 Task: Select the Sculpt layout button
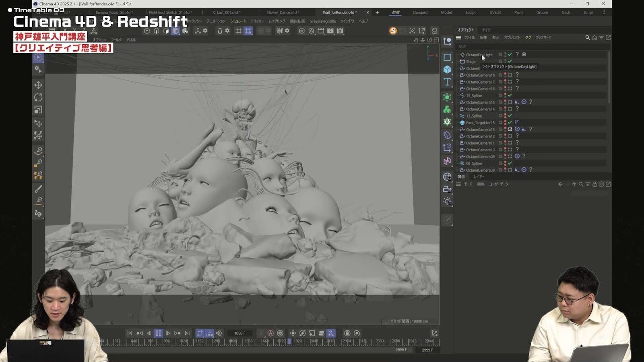[471, 12]
